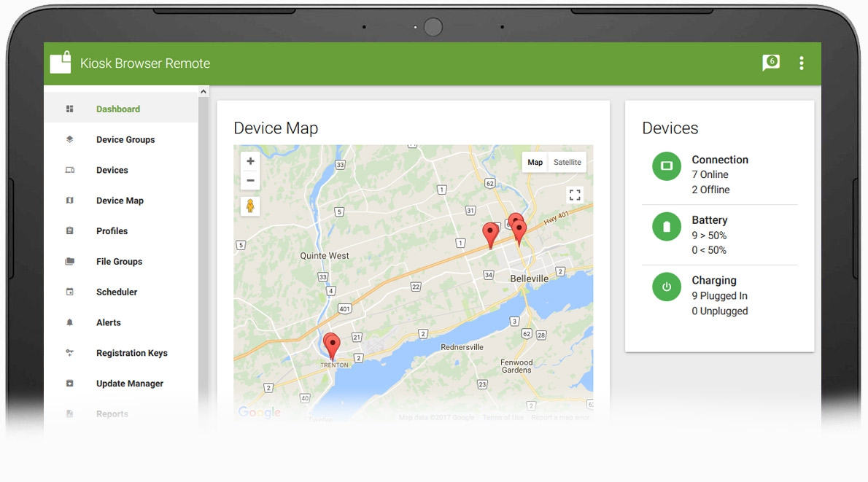Click the '0 Unplugged' charging value
The width and height of the screenshot is (868, 482).
point(720,311)
